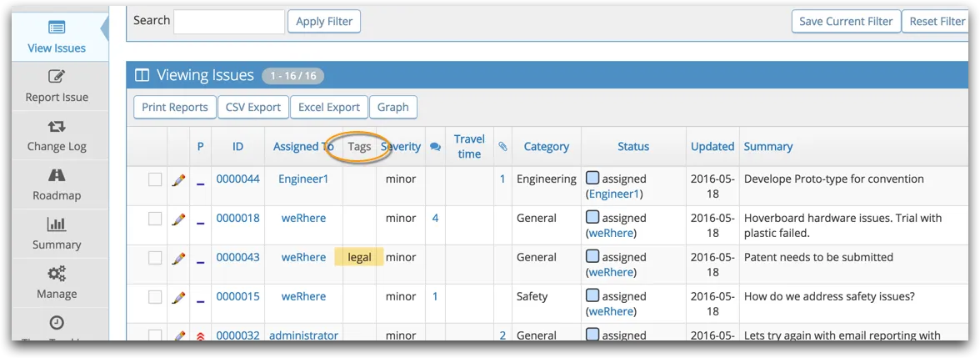Sort by attachments paperclip icon
Image resolution: width=980 pixels, height=358 pixels.
click(502, 147)
